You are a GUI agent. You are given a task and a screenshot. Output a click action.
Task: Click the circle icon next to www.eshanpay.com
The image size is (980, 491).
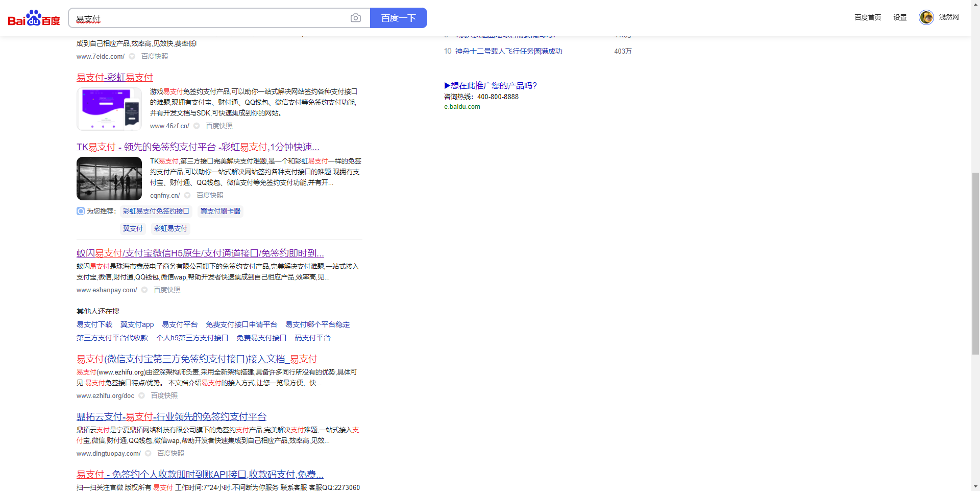click(x=144, y=290)
